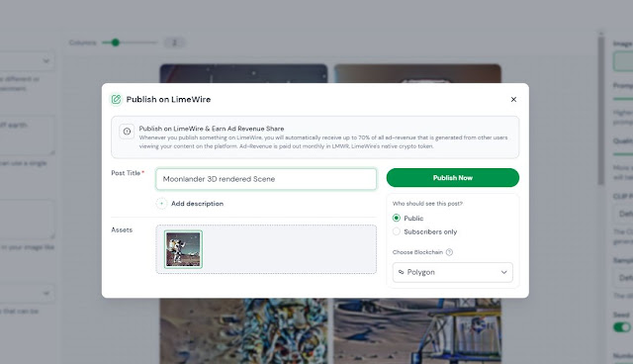
Task: Click the Polygon chain logo icon
Action: click(x=401, y=272)
